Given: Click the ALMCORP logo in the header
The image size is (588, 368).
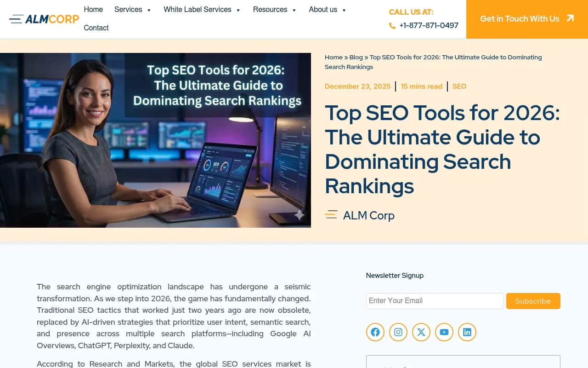Looking at the screenshot, I should pyautogui.click(x=44, y=19).
